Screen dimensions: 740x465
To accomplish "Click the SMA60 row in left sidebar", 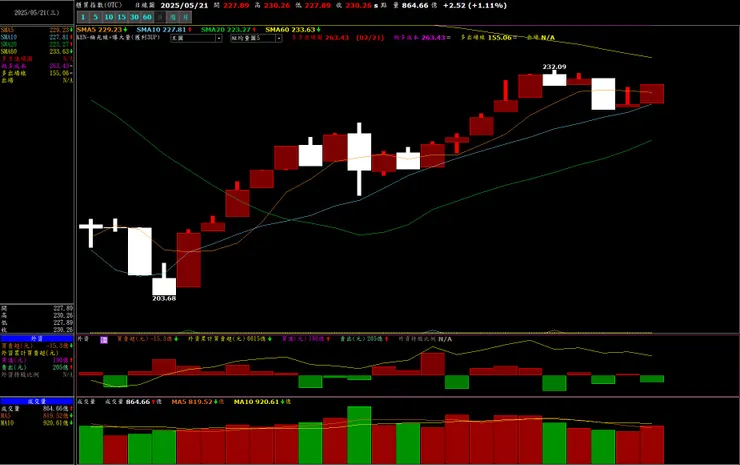I will pyautogui.click(x=37, y=51).
